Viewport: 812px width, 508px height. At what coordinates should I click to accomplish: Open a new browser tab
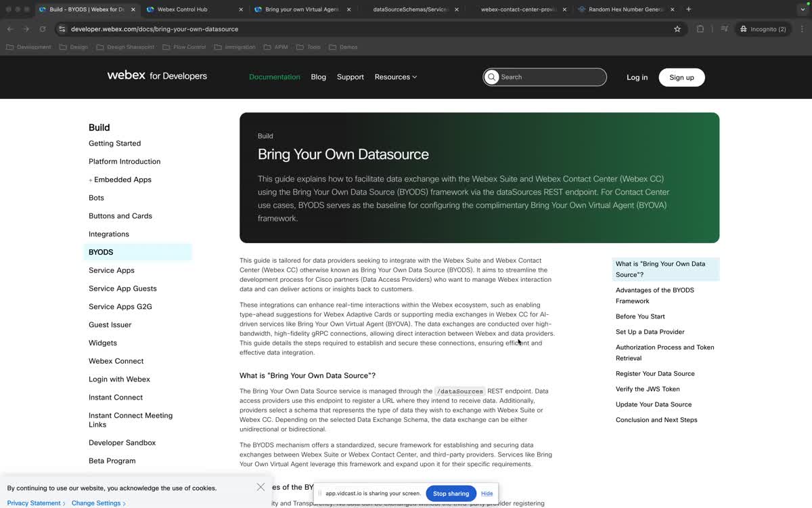click(689, 9)
